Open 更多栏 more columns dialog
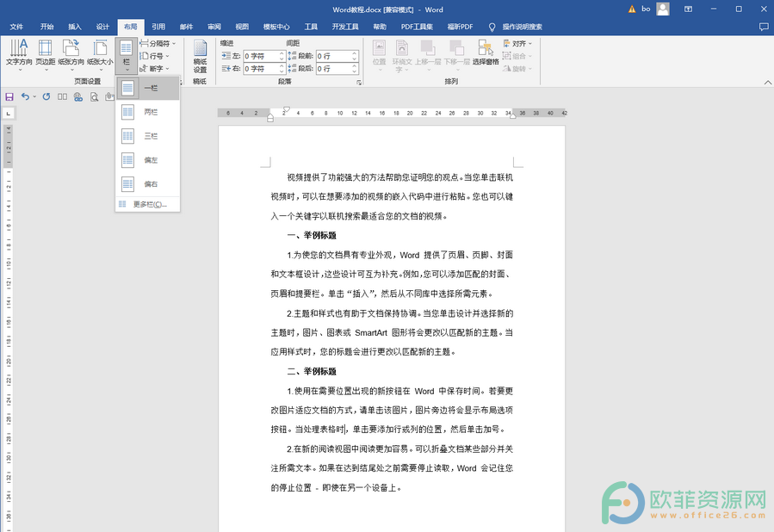This screenshot has width=774, height=532. click(x=147, y=204)
